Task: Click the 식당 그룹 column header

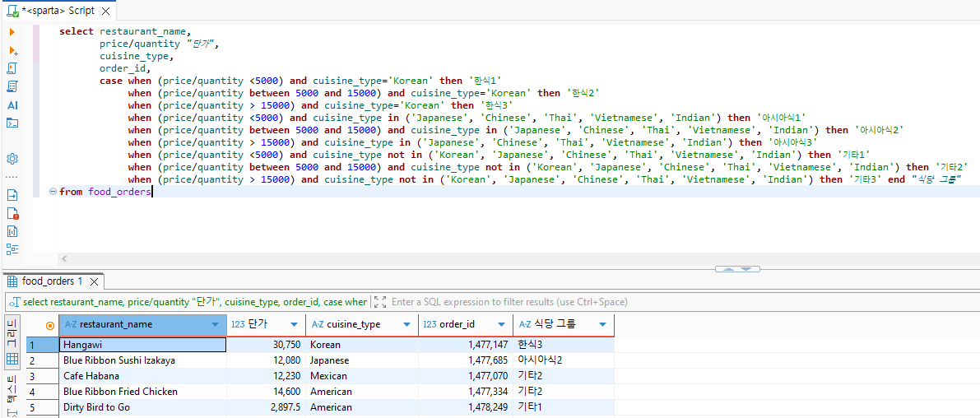Action: [564, 325]
